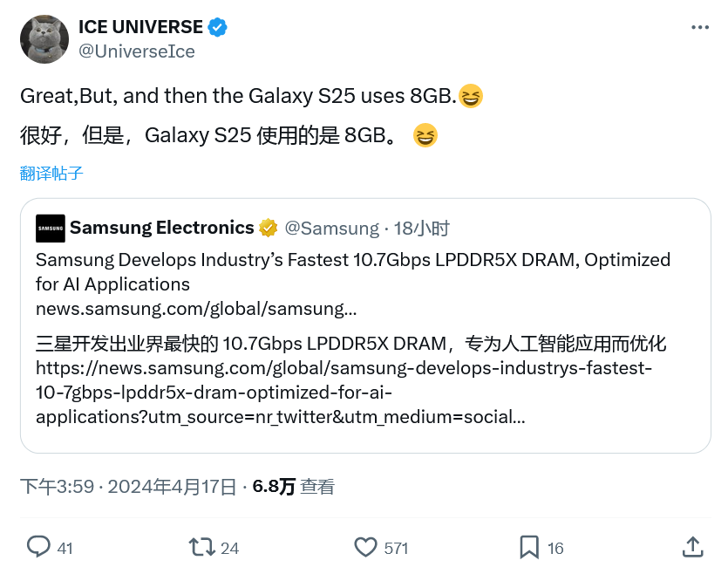Image resolution: width=728 pixels, height=574 pixels.
Task: Open quoted tweet with Chinese text about 10.7Gbps LPDDR5X
Action: [x=350, y=344]
